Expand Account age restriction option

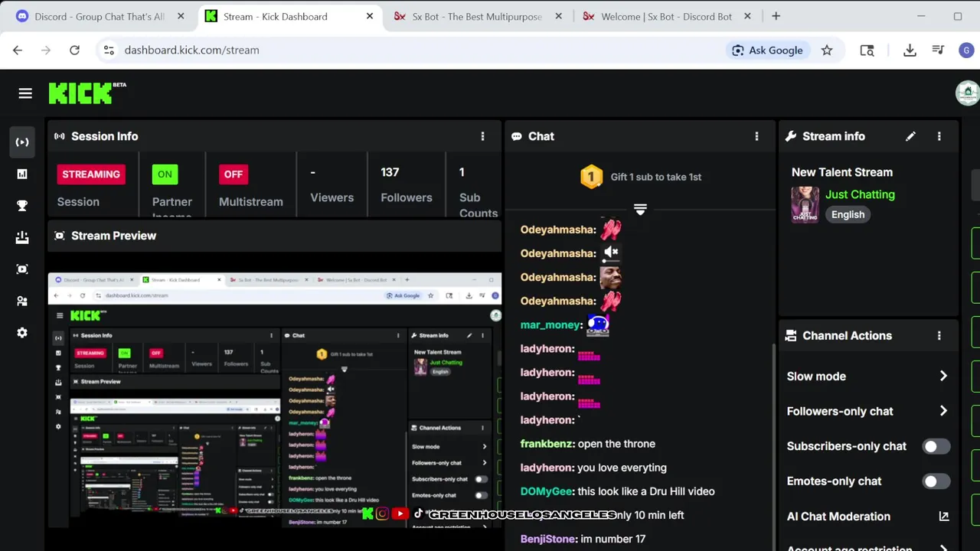[868, 548]
